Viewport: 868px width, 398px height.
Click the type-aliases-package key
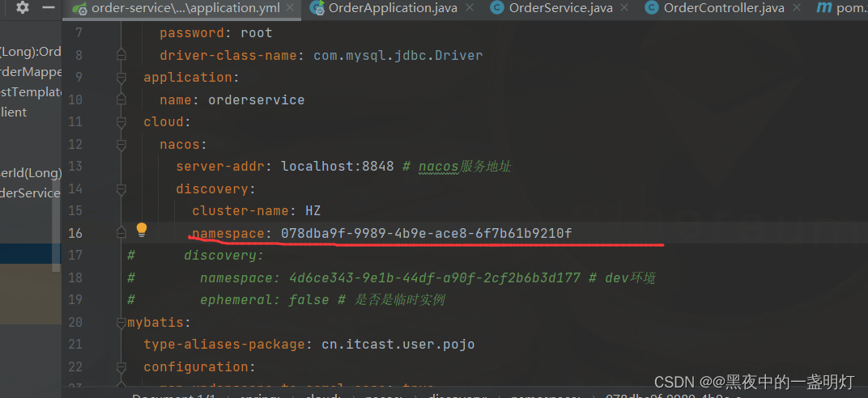(x=224, y=345)
